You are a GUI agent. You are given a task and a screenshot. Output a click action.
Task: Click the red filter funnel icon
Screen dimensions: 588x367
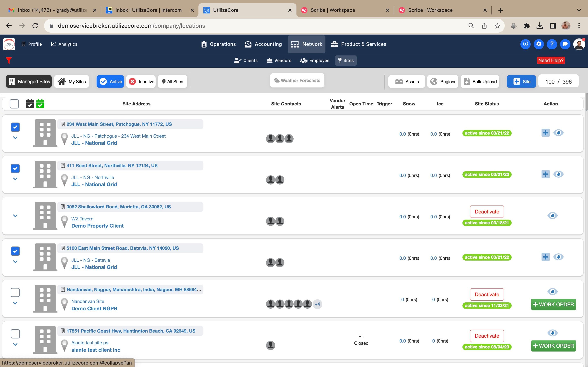pyautogui.click(x=9, y=60)
